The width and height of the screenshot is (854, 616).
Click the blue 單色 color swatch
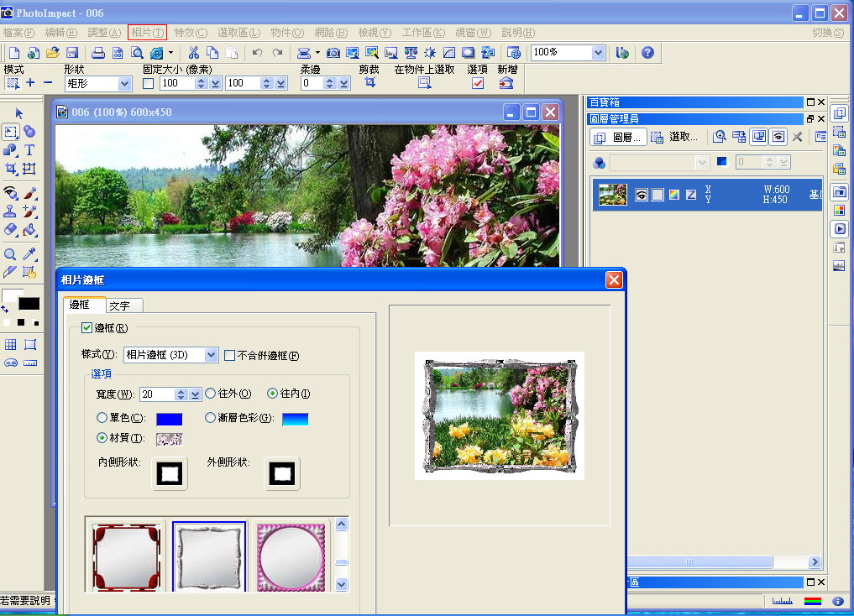[169, 419]
